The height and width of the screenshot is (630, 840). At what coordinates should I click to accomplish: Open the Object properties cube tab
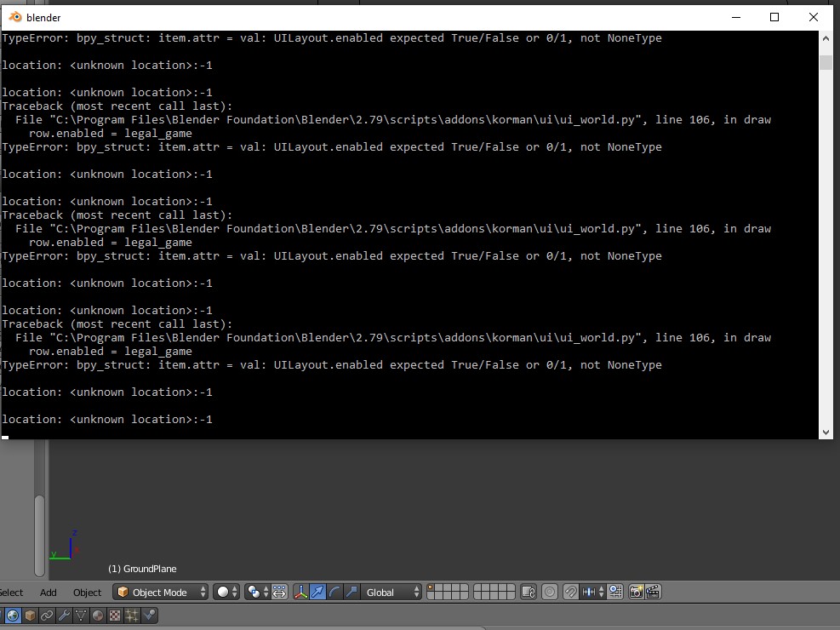[30, 616]
